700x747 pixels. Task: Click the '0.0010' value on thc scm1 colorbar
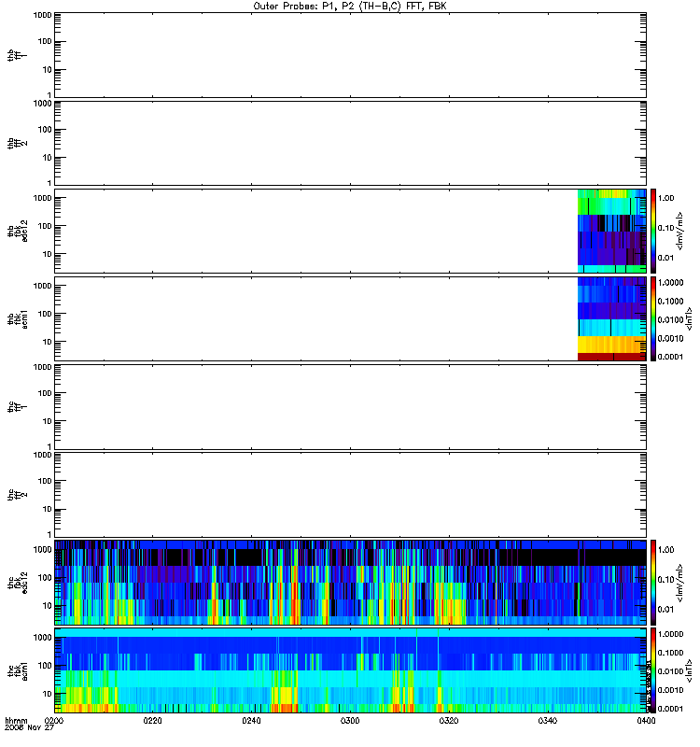[670, 690]
